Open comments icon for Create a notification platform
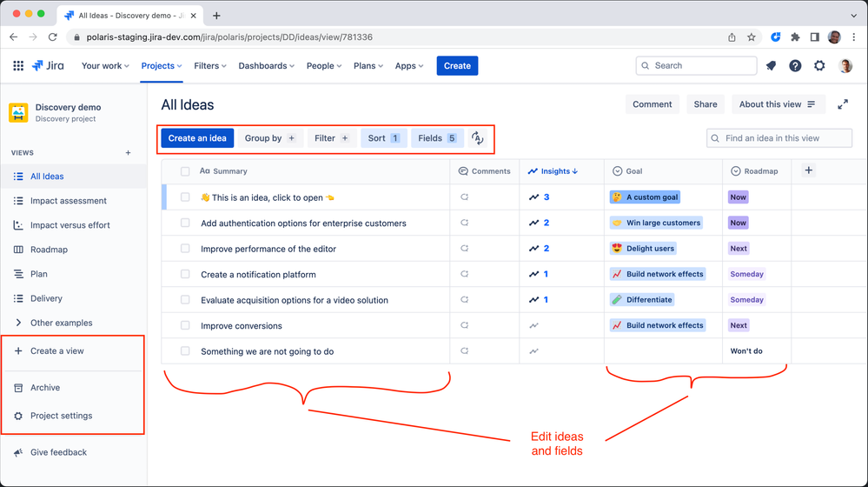 tap(465, 274)
